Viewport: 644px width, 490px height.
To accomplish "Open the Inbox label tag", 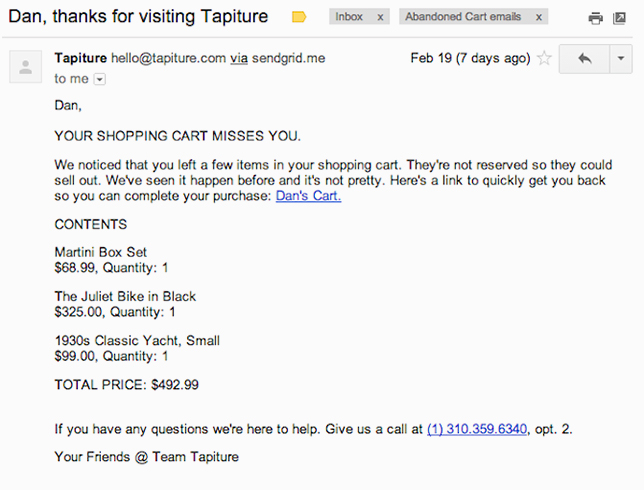I will (x=349, y=17).
